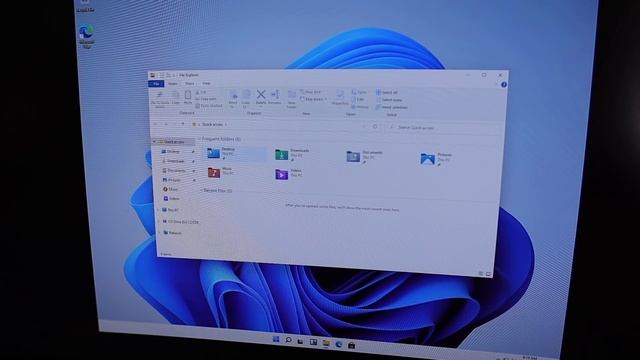Switch to details view icon in status bar
The height and width of the screenshot is (360, 640).
[x=481, y=273]
